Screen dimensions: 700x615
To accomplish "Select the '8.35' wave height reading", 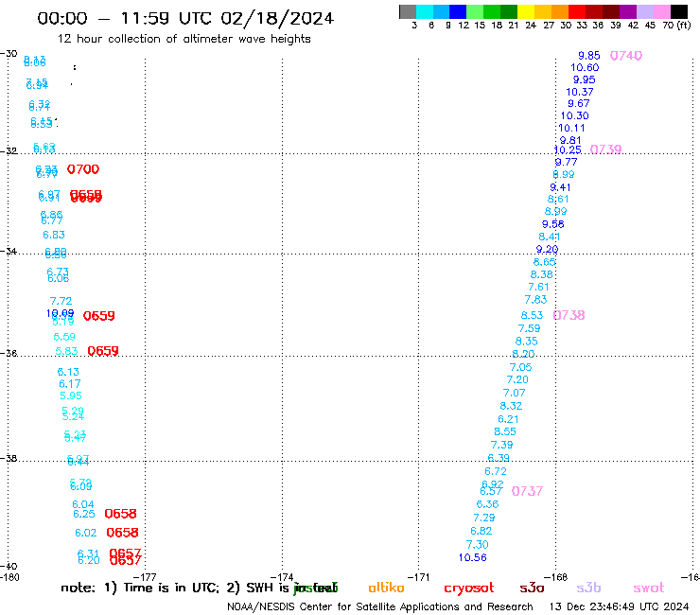I will point(527,342).
